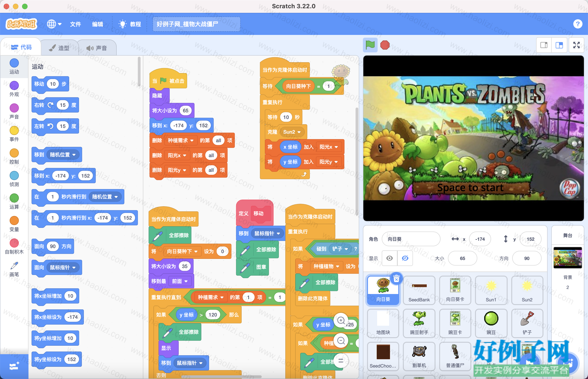Click the green flag to run project

370,45
